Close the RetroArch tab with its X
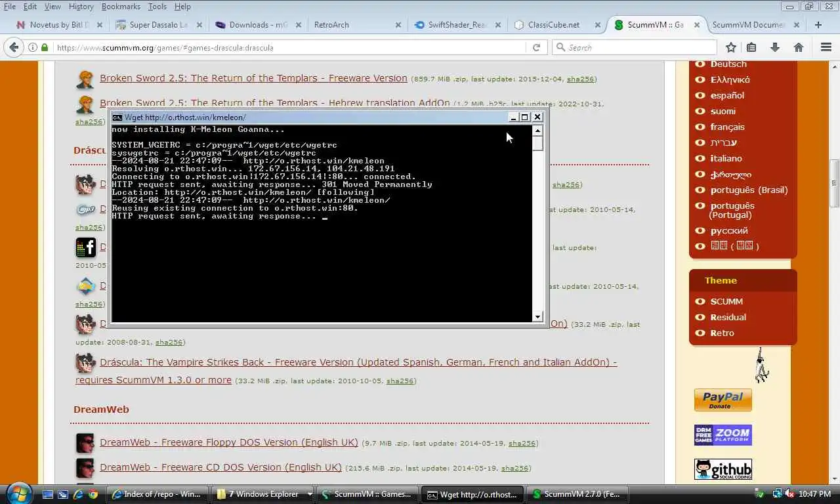This screenshot has height=504, width=840. 398,25
